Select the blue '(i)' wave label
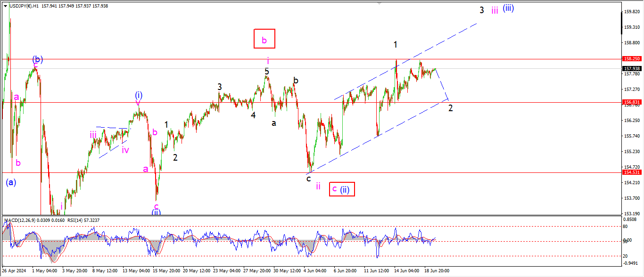 (139, 95)
